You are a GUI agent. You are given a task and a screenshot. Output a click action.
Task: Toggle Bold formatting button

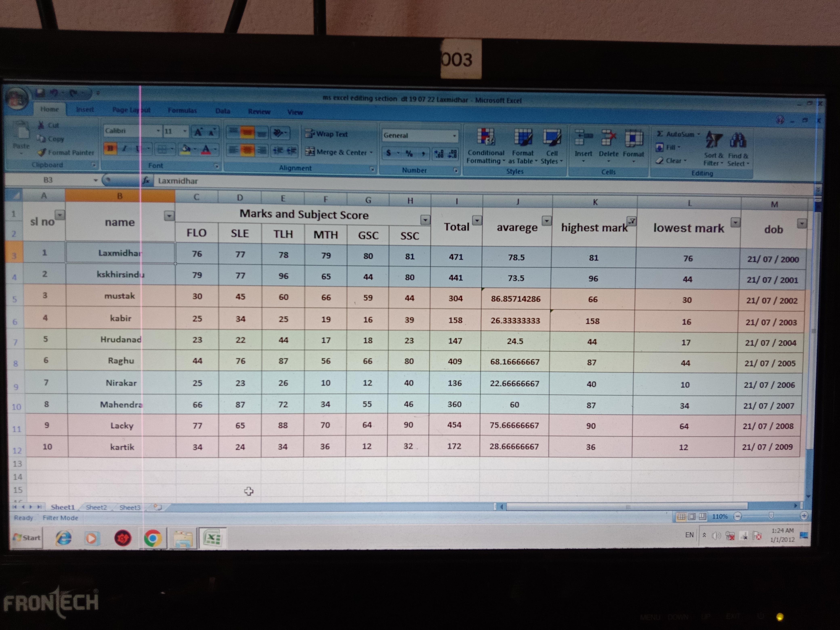(110, 149)
